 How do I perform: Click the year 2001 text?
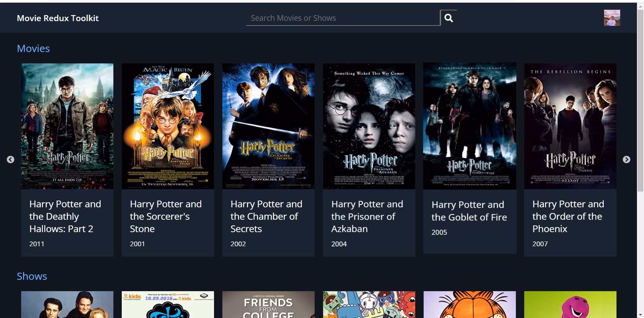[138, 244]
